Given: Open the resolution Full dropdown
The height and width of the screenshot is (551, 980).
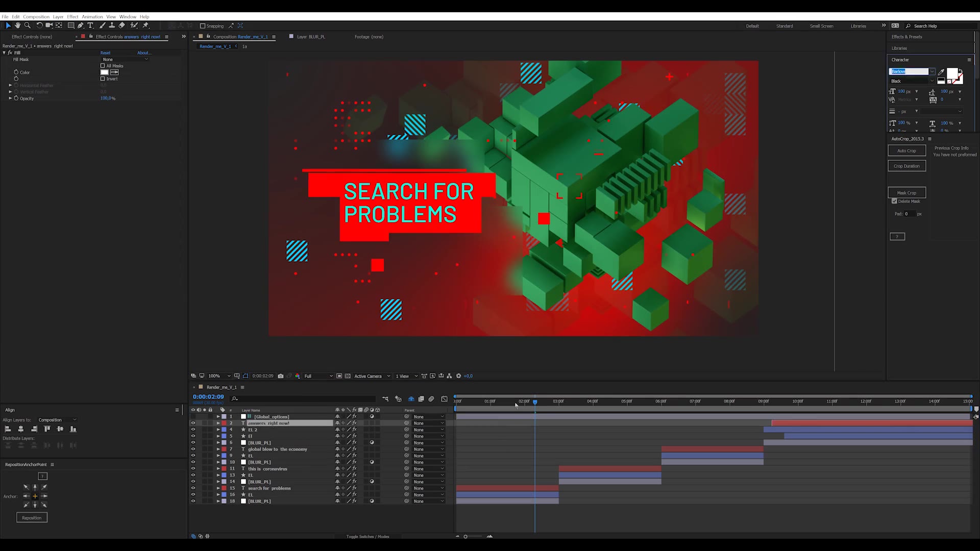Looking at the screenshot, I should point(318,376).
